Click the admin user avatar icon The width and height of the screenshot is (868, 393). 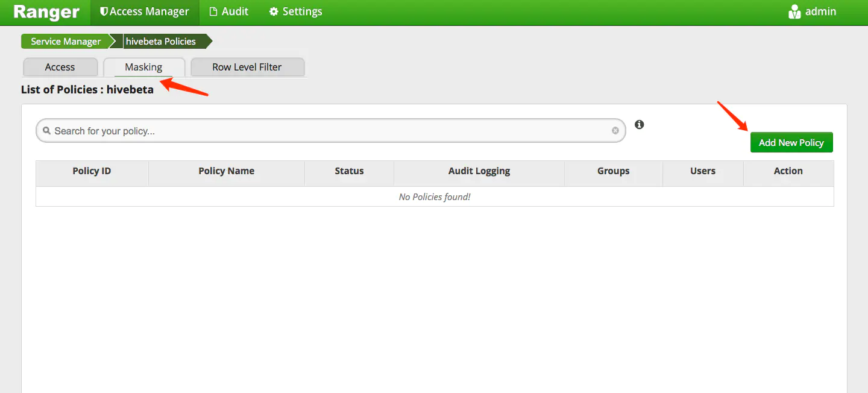[794, 12]
